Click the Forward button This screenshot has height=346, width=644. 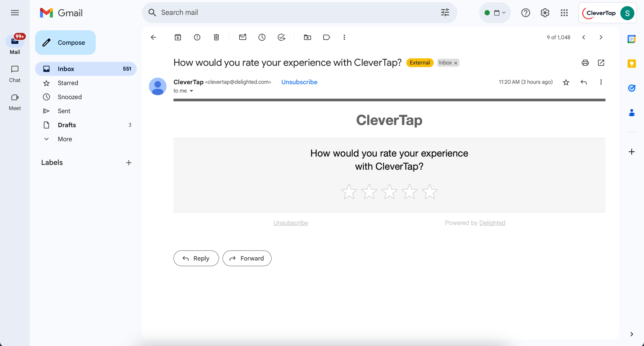tap(247, 258)
